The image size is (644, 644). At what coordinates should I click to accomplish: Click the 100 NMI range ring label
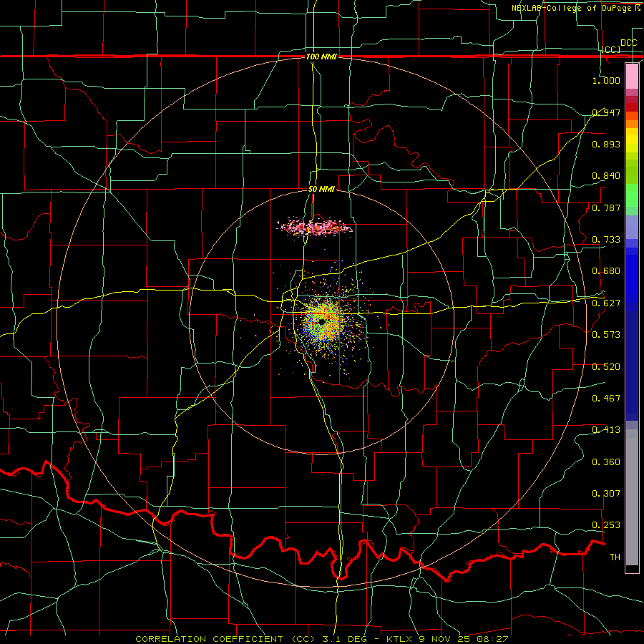coord(321,57)
